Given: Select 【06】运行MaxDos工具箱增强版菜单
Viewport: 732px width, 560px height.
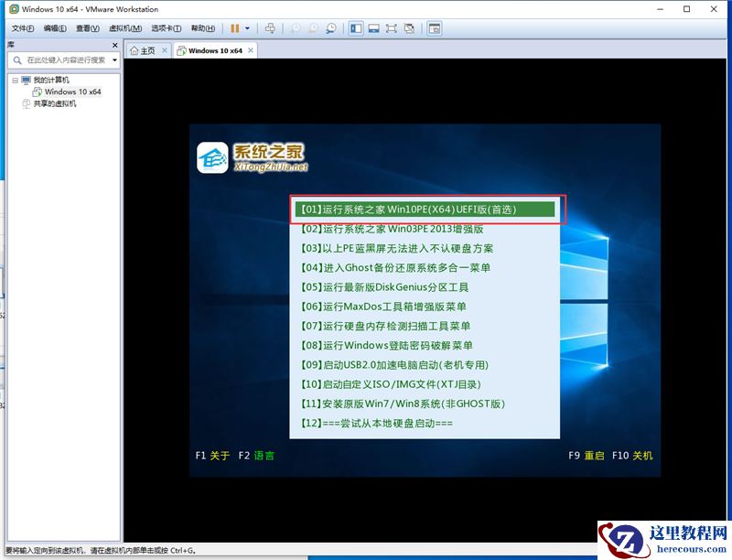Looking at the screenshot, I should 382,307.
